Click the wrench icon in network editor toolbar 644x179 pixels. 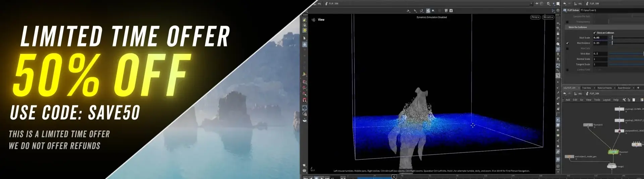[x=624, y=100]
